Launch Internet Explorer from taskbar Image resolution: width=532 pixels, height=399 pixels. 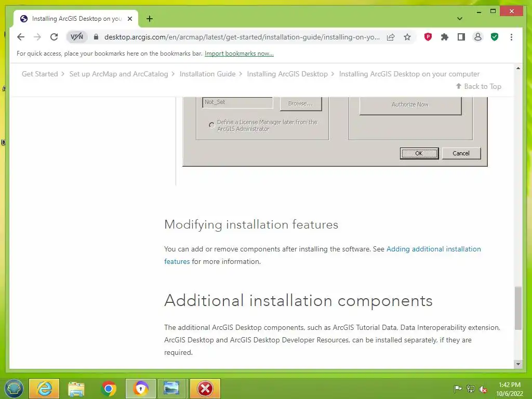point(45,389)
